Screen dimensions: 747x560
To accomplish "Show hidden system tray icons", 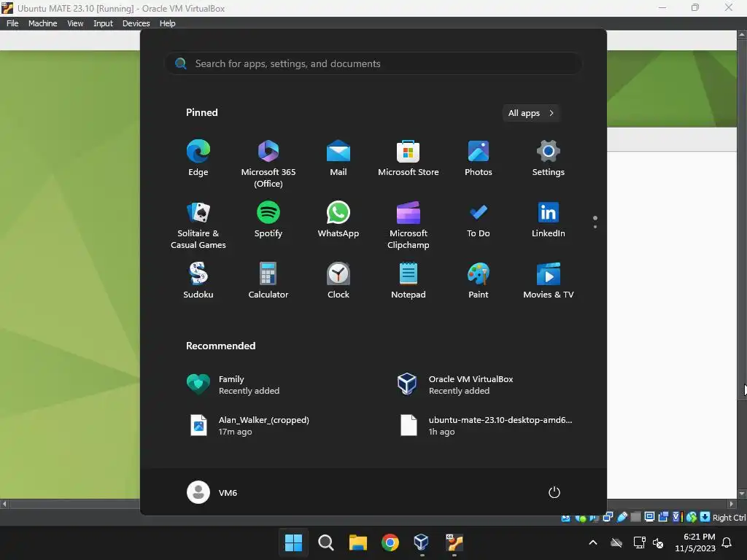I will coord(593,542).
